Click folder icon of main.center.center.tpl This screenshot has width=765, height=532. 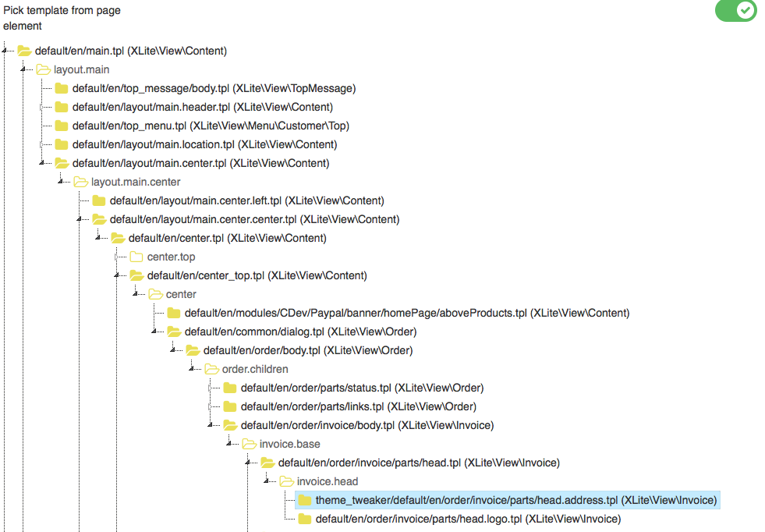(x=99, y=219)
